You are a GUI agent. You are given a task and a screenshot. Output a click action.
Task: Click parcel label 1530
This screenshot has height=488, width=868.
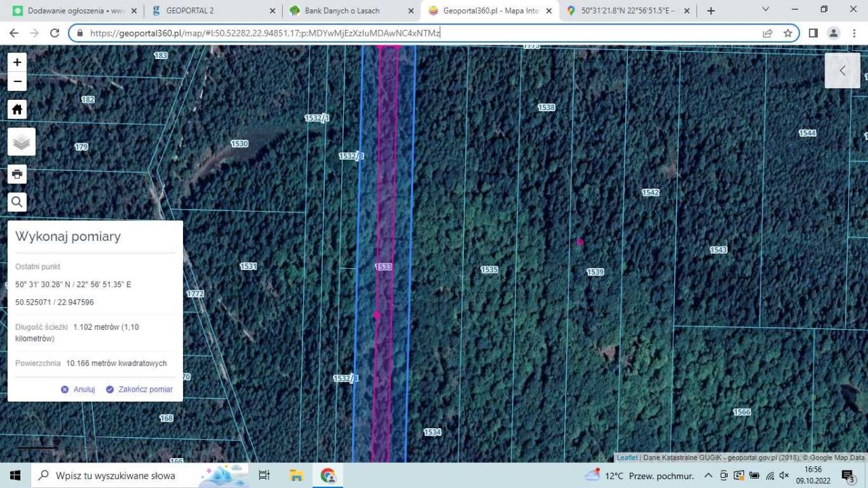(x=239, y=144)
